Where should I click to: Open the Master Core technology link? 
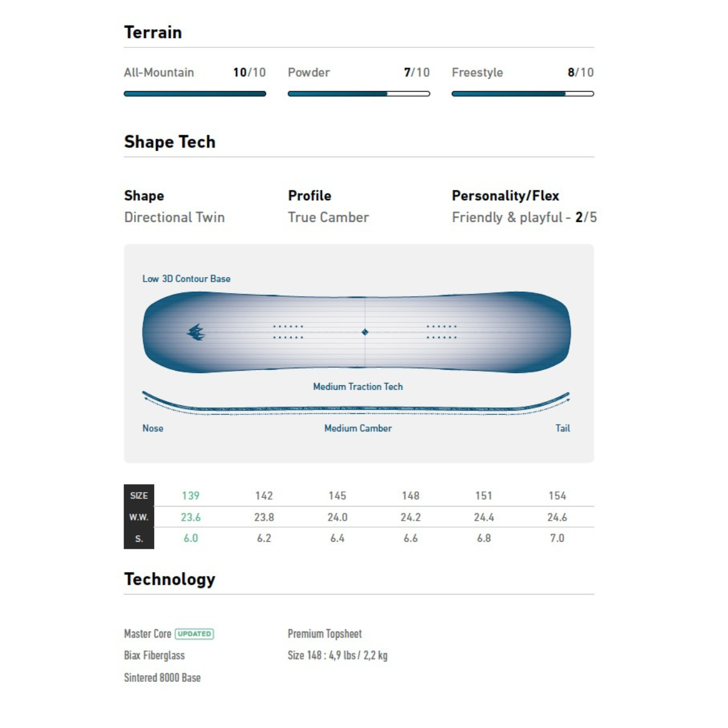(x=147, y=634)
